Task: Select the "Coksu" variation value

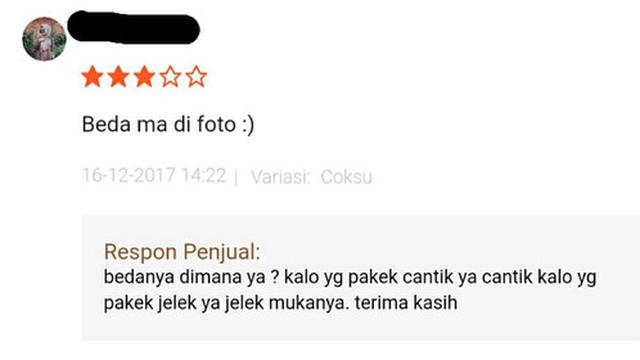Action: tap(346, 177)
